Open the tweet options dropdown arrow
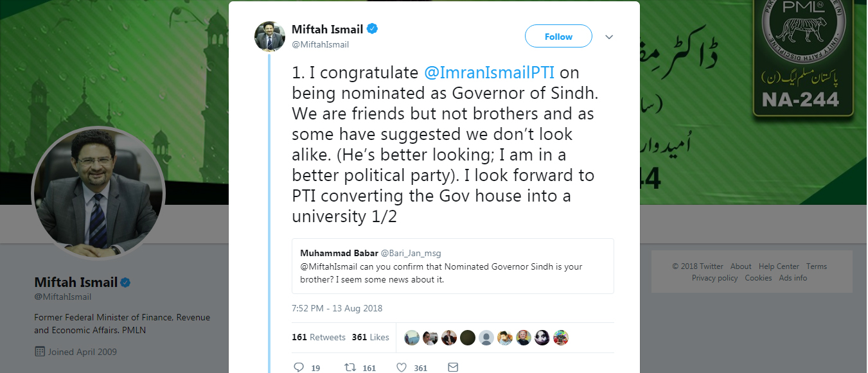The height and width of the screenshot is (373, 868). (x=609, y=37)
